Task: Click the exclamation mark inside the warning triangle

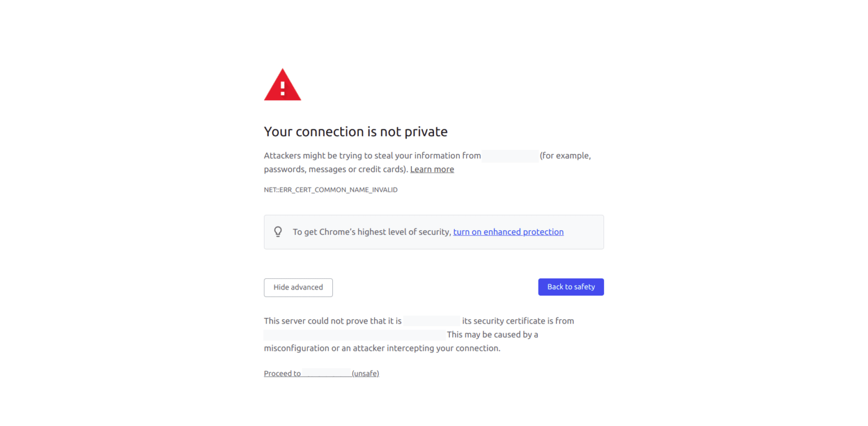Action: (x=282, y=89)
